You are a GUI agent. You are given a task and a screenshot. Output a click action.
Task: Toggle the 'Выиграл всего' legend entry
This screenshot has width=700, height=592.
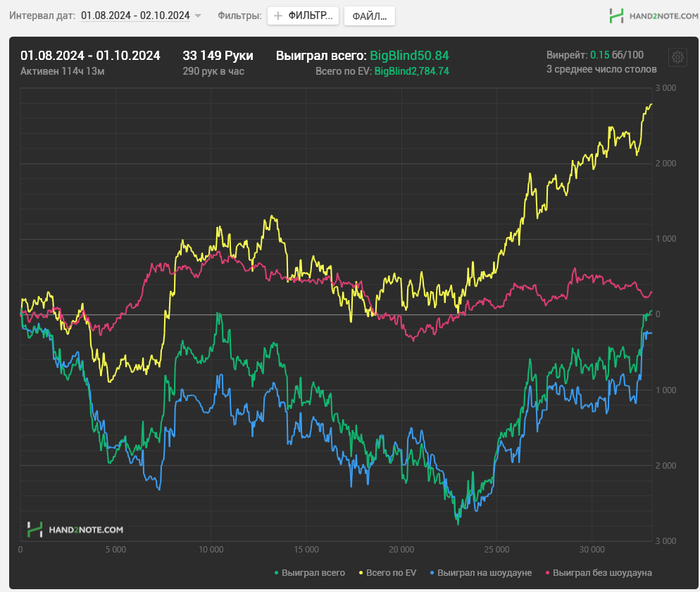[x=309, y=573]
